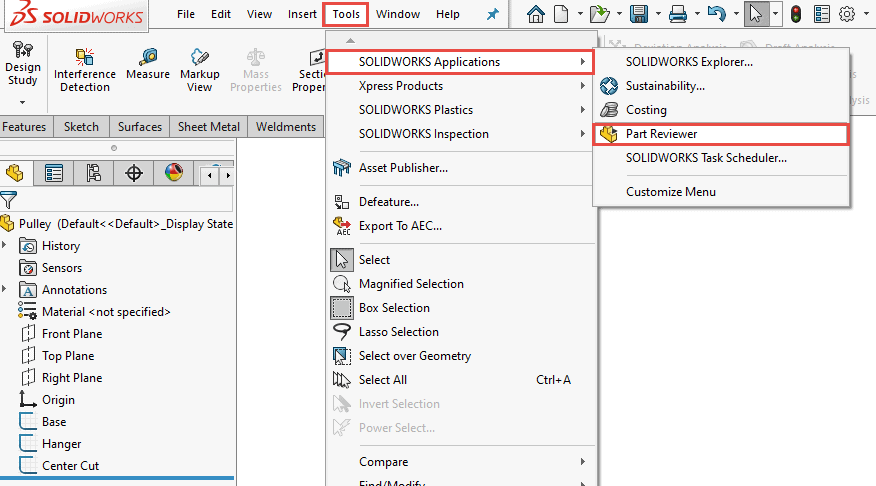Open the Design Study dropdown arrow
The width and height of the screenshot is (876, 486).
click(x=22, y=102)
